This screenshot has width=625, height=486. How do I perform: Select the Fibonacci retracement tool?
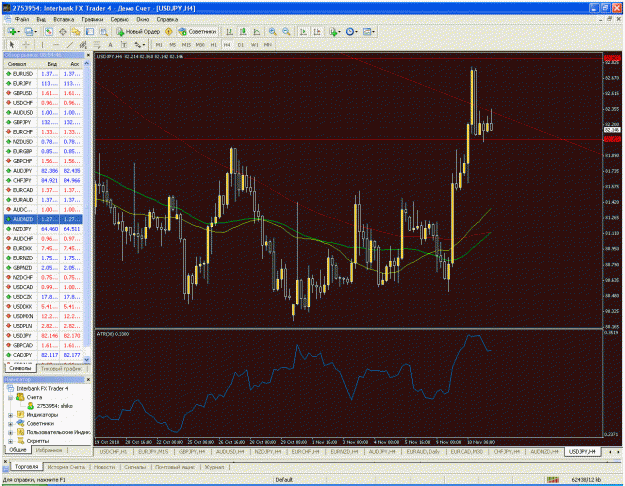click(96, 45)
